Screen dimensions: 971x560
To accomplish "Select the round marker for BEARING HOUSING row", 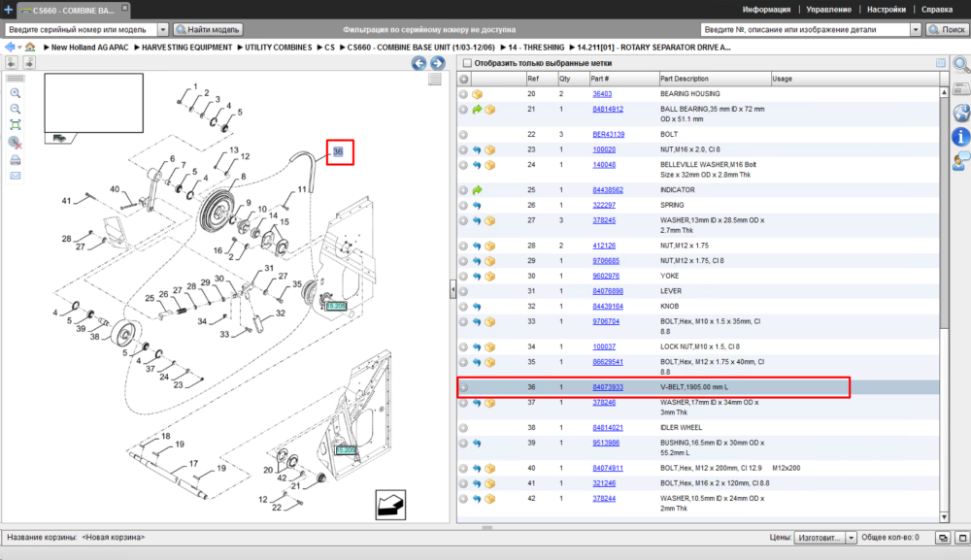I will coord(463,95).
